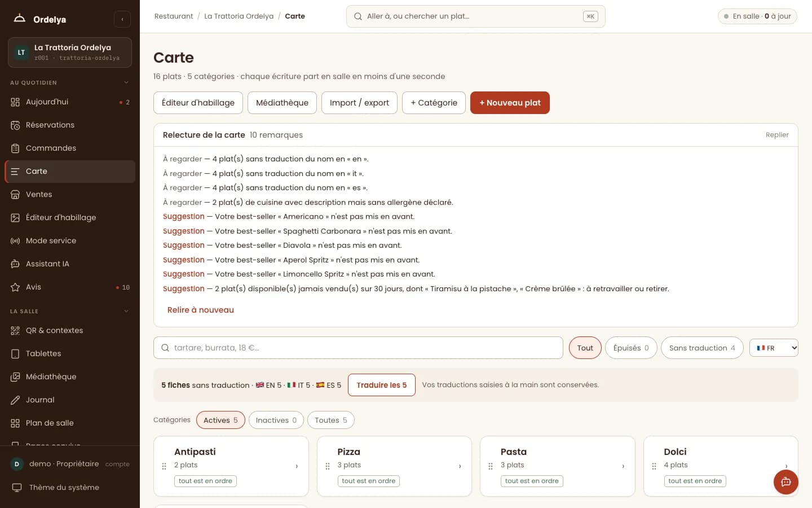The width and height of the screenshot is (812, 508).
Task: Click the + Nouveau plat button
Action: (x=510, y=103)
